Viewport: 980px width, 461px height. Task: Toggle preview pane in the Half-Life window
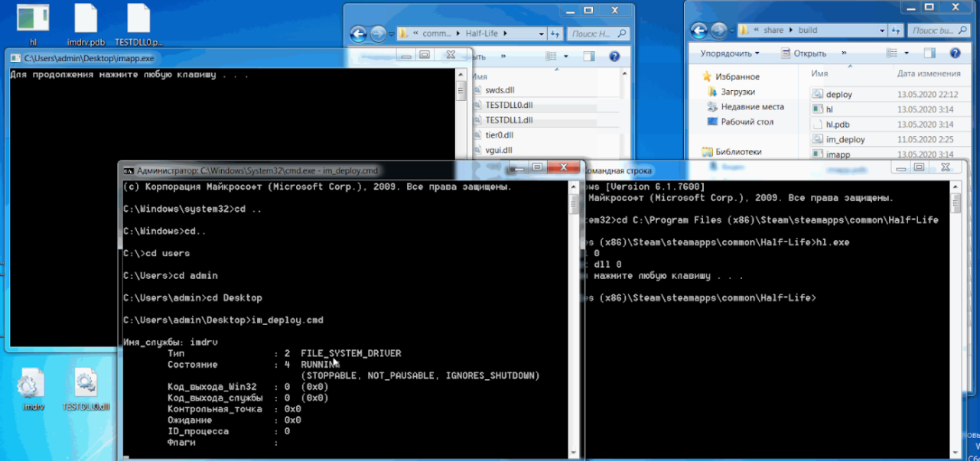pos(588,57)
